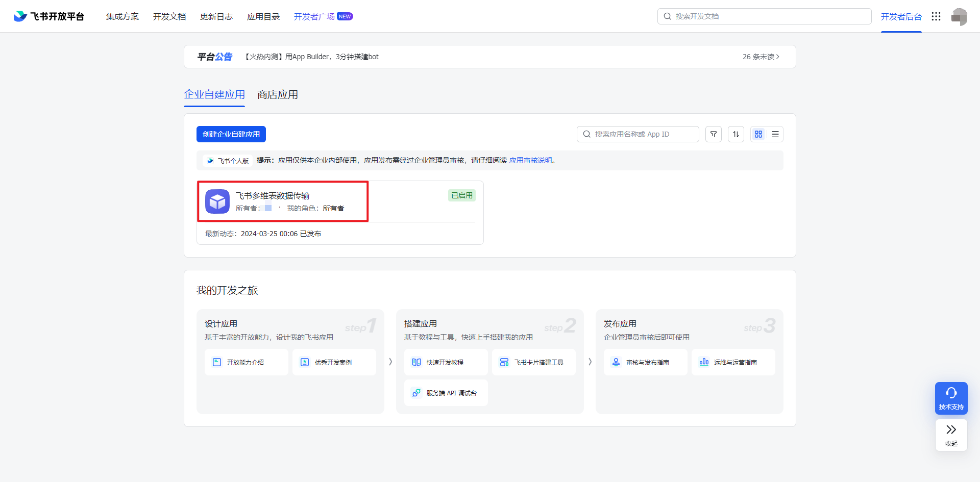
Task: Click the blurred owner name next to 所有者
Action: click(268, 208)
